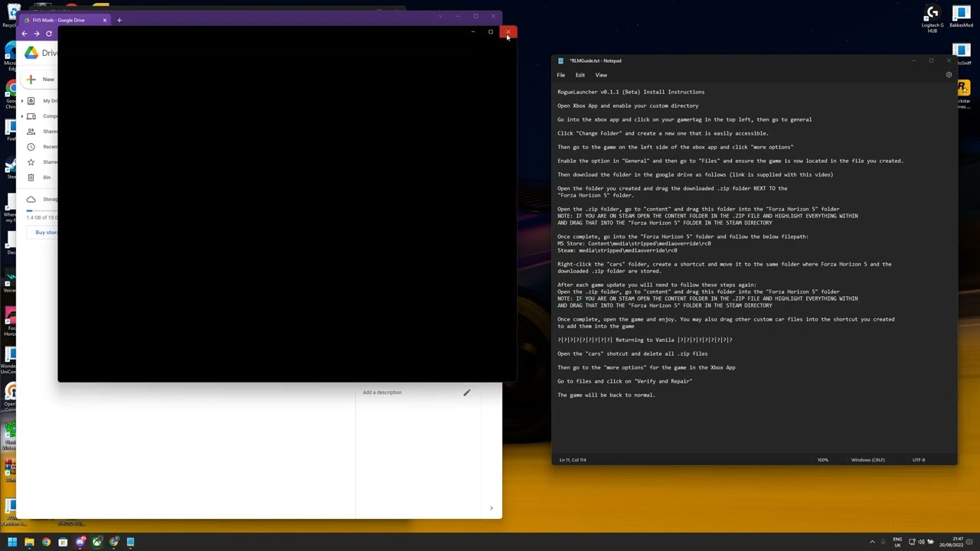Expand the Computers tree arrow
Viewport: 980px width, 551px height.
(x=21, y=116)
